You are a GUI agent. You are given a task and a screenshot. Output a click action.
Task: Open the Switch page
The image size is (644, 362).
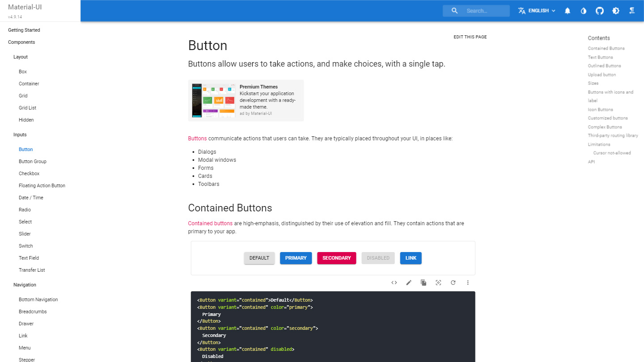(26, 246)
